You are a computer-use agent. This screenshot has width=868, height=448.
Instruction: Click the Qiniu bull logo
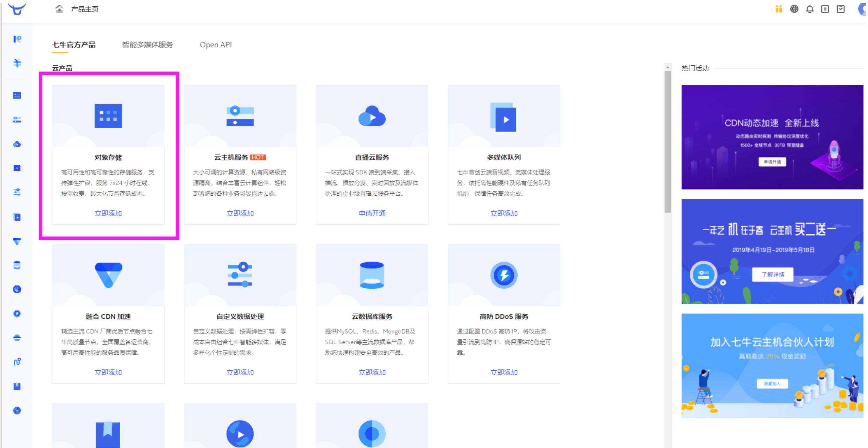coord(17,9)
